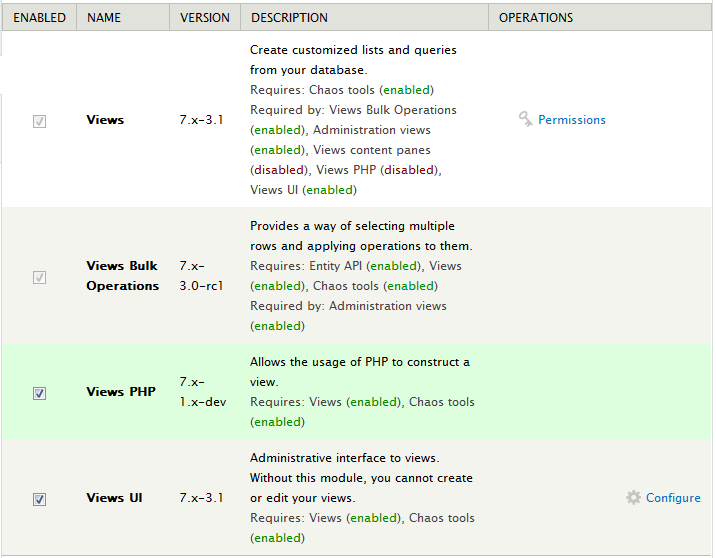This screenshot has height=558, width=716.
Task: Uncheck the Views UI module checkbox
Action: click(39, 498)
